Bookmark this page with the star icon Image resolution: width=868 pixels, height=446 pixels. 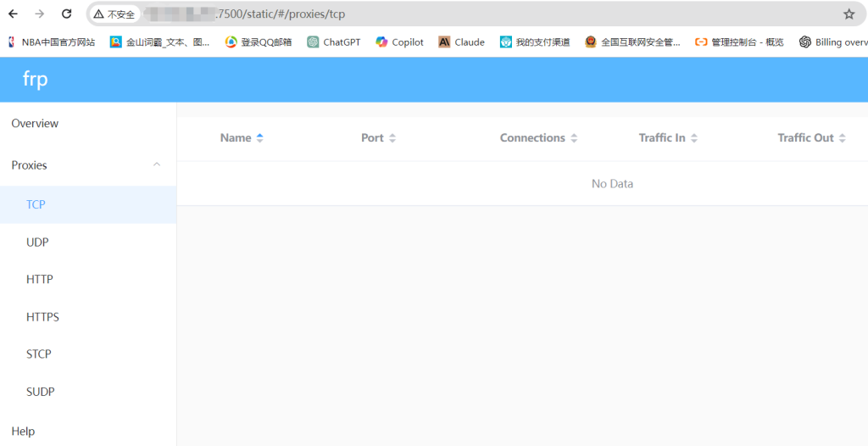(x=849, y=14)
